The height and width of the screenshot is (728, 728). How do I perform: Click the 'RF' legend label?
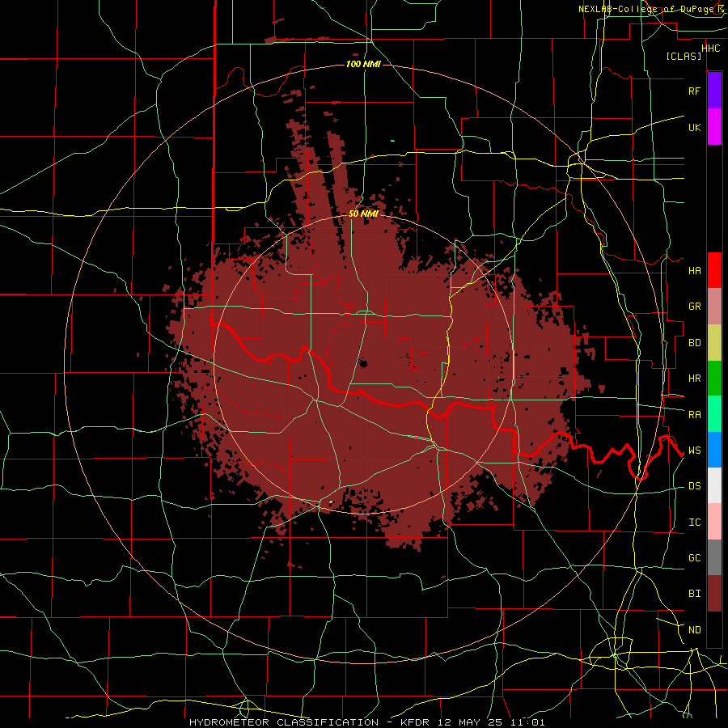click(x=694, y=91)
